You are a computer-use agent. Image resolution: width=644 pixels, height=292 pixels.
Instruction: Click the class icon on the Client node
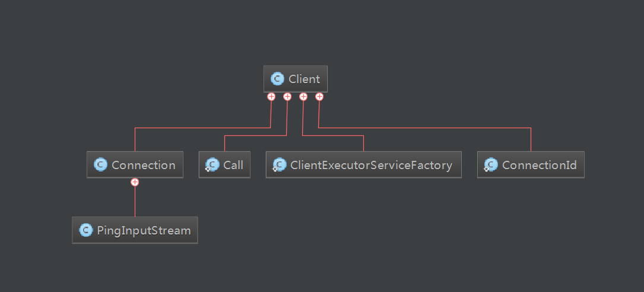278,79
